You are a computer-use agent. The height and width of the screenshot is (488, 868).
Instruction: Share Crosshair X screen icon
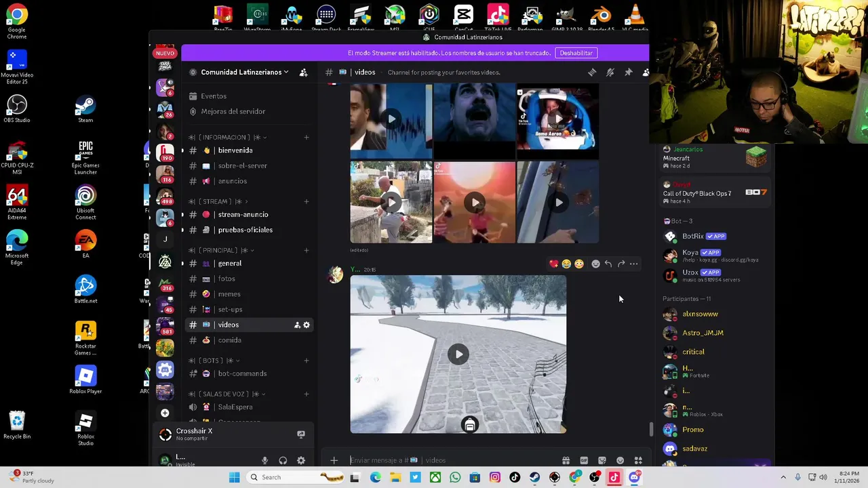(x=301, y=434)
